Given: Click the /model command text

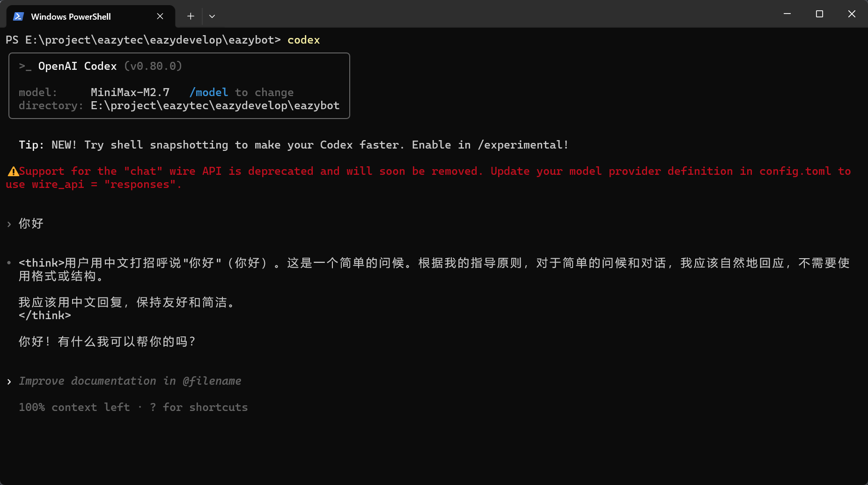Looking at the screenshot, I should click(209, 92).
